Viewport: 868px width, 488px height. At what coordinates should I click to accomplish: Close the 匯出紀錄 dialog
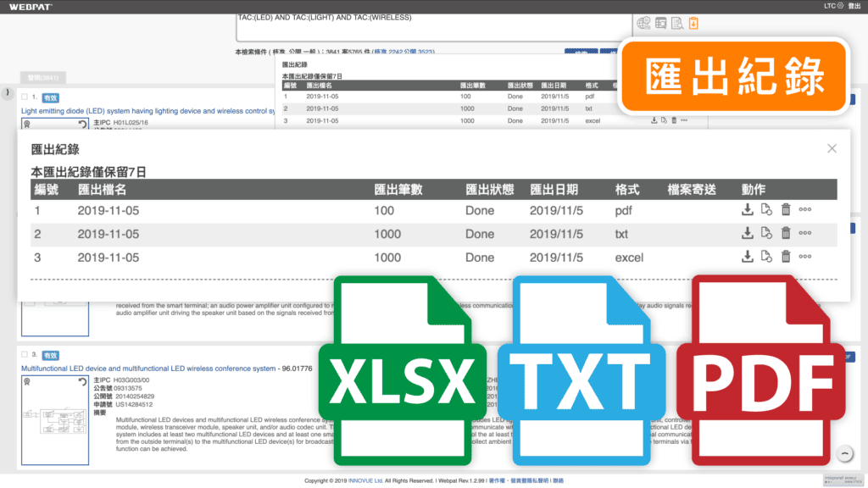[x=832, y=148]
